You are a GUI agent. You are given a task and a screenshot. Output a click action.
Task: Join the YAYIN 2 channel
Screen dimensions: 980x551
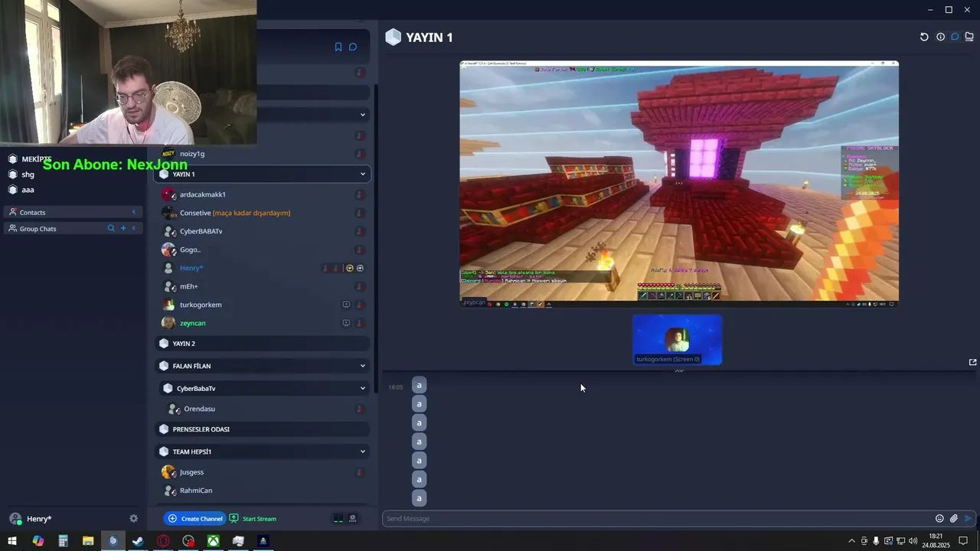(x=263, y=344)
